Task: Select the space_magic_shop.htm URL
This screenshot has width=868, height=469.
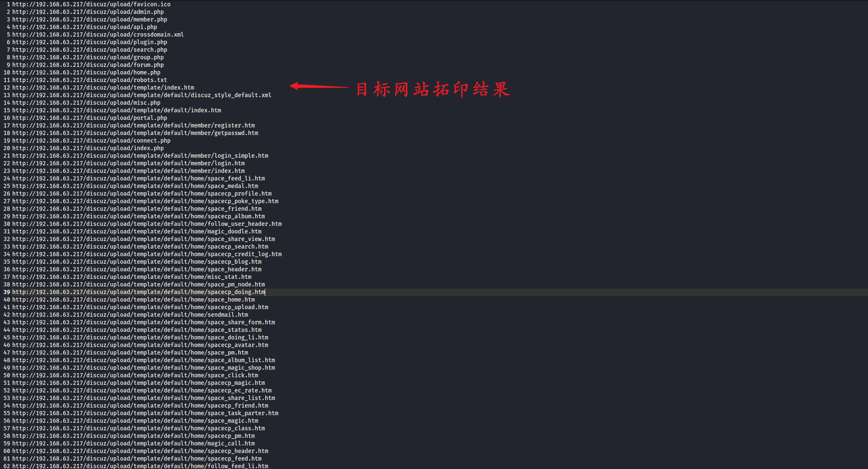Action: (x=144, y=368)
